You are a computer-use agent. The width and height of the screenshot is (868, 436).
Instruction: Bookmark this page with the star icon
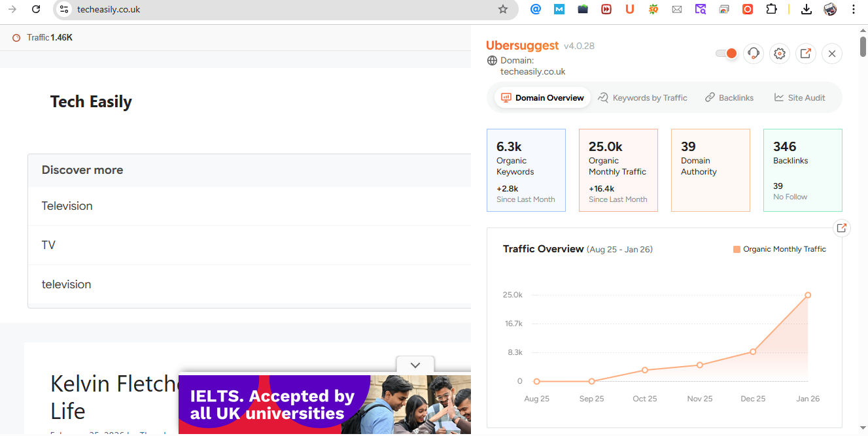pyautogui.click(x=503, y=9)
